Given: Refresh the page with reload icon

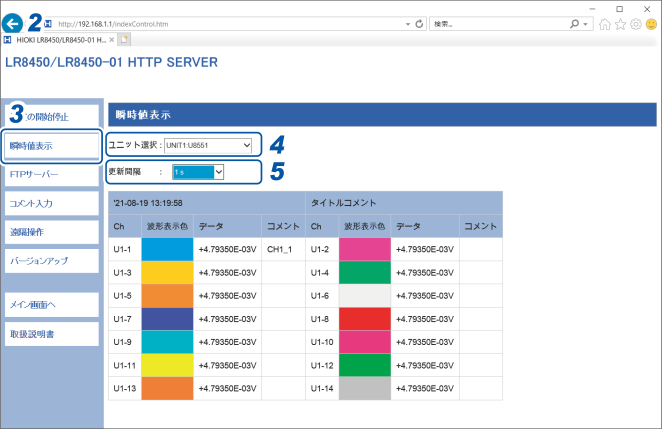Looking at the screenshot, I should click(419, 24).
